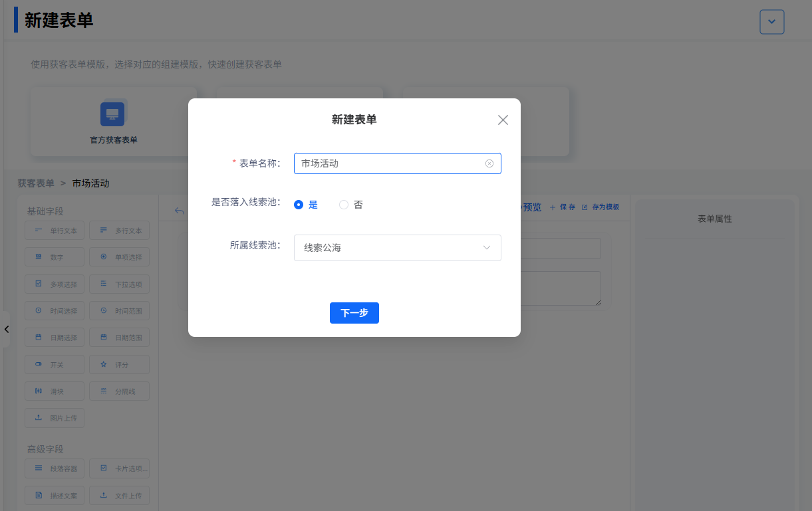Close the 新建表单 dialog
Screen dimensions: 812x511
(503, 120)
